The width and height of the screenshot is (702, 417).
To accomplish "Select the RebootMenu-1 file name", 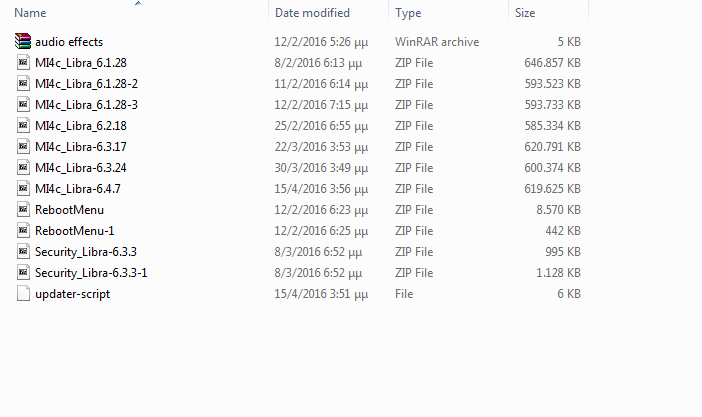I will point(73,231).
